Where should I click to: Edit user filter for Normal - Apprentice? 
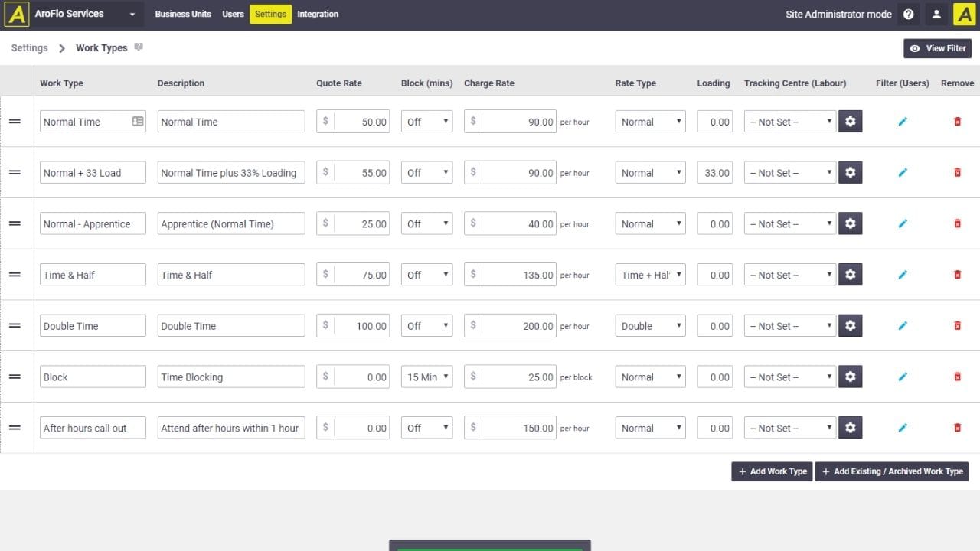(x=903, y=224)
